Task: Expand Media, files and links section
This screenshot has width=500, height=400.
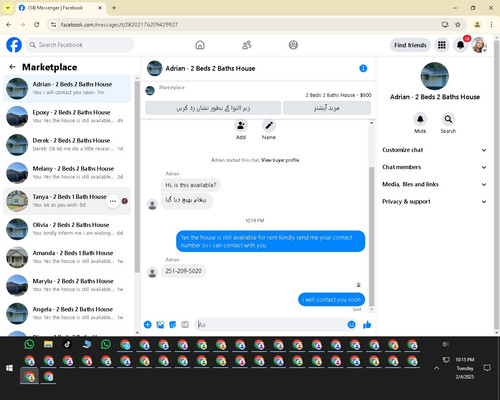Action: (434, 184)
